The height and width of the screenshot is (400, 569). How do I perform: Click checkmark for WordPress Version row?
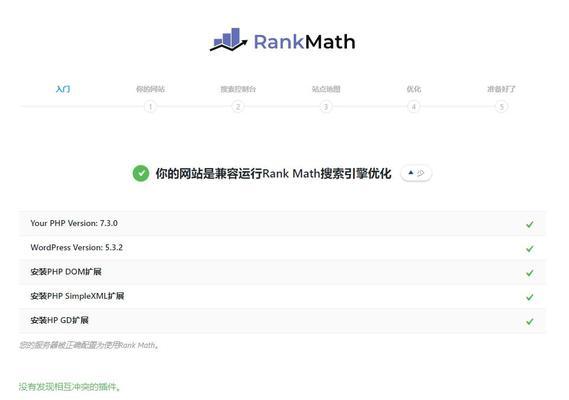tap(530, 249)
